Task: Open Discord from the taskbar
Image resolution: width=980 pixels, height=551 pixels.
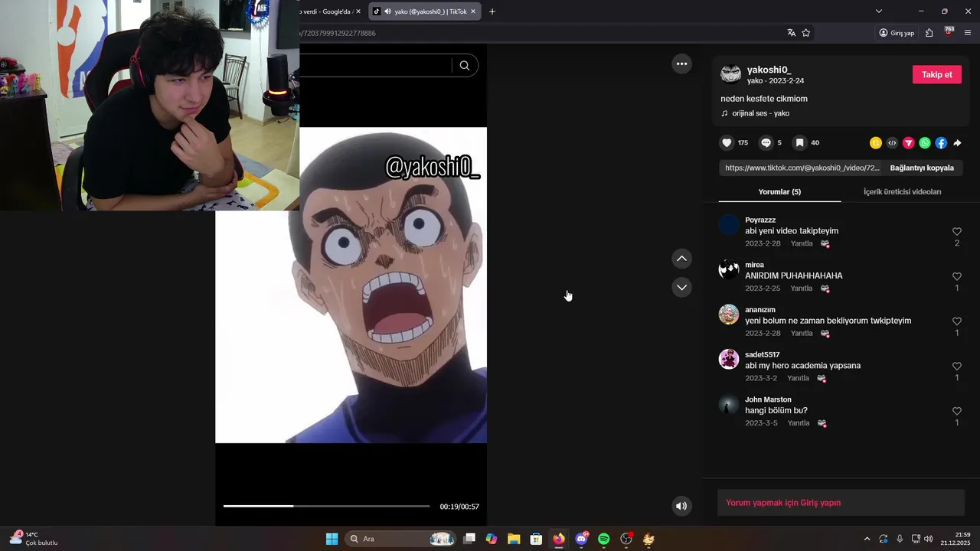Action: coord(581,539)
